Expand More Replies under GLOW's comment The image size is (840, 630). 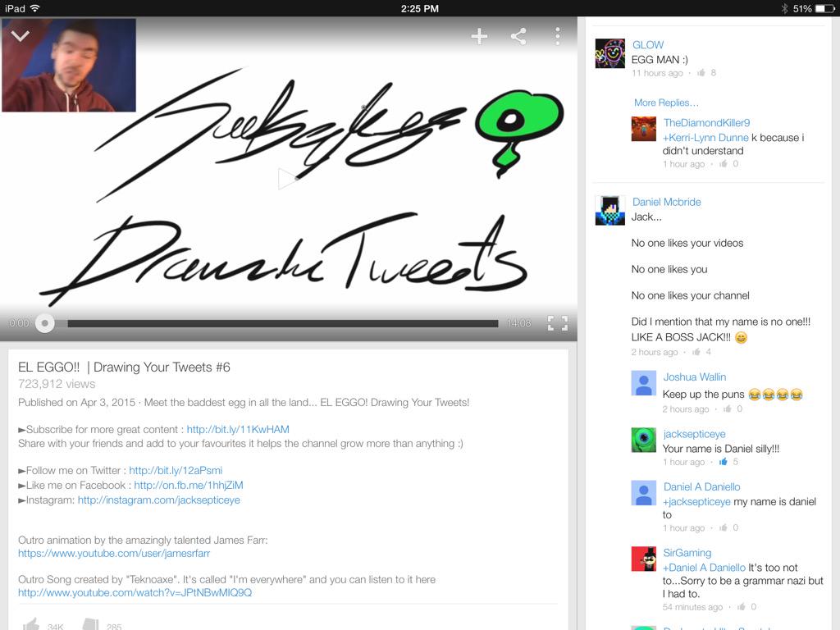666,103
